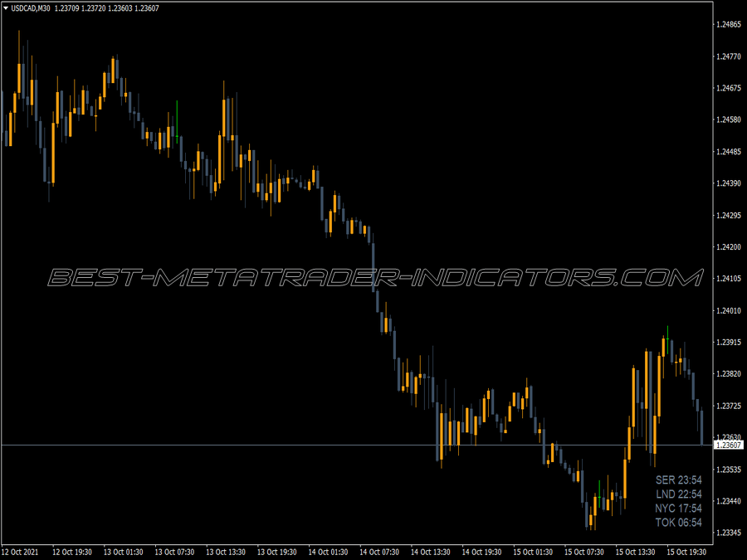Click the LND 22:54 London session time
This screenshot has width=747, height=560.
pos(679,494)
